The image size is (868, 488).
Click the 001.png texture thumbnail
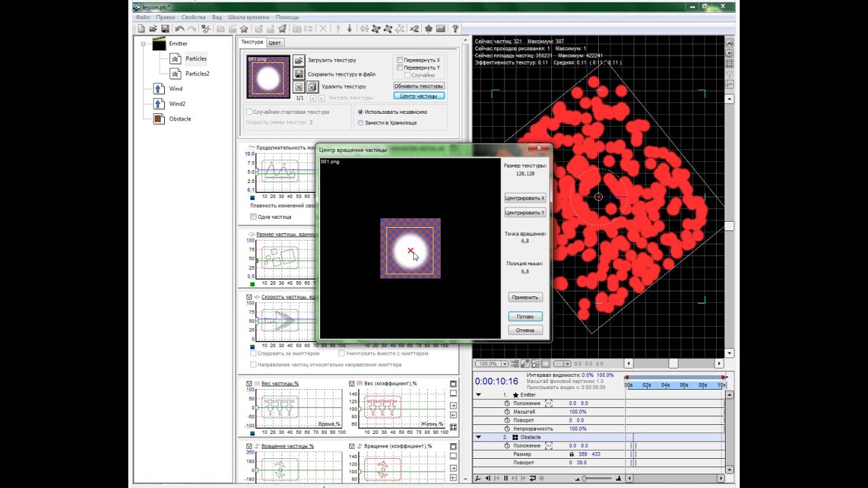(269, 77)
